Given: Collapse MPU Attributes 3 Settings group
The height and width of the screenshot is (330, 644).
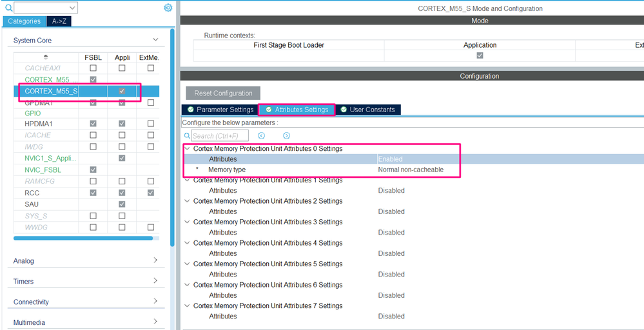Looking at the screenshot, I should click(x=188, y=222).
